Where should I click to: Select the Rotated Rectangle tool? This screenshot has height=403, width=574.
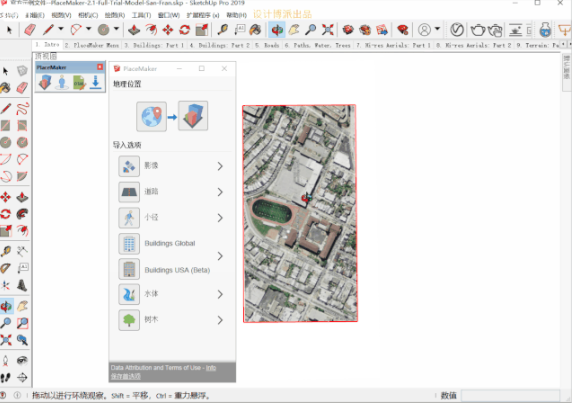click(x=22, y=126)
